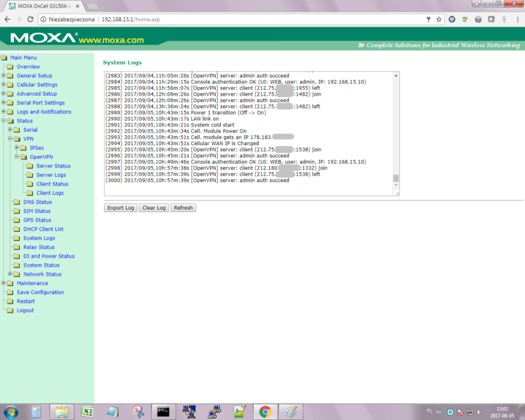Click the DNS Status folder icon

click(x=16, y=202)
